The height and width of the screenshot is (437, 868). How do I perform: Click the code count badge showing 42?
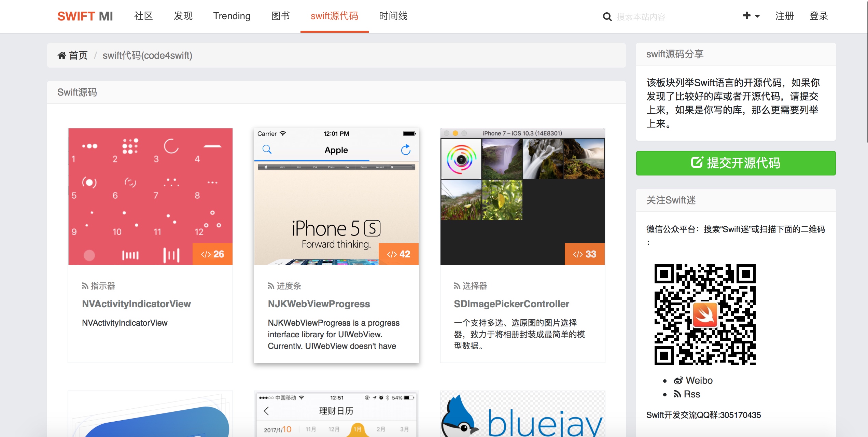[398, 254]
